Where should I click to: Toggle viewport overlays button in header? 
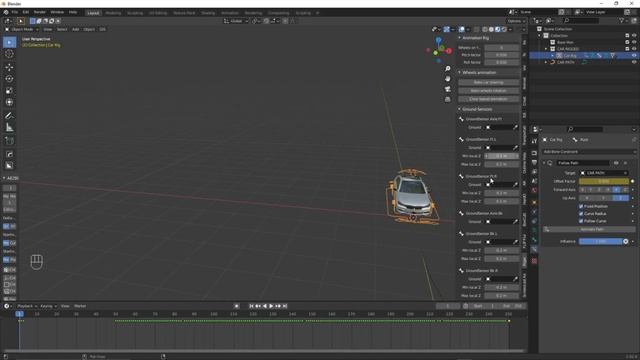461,29
